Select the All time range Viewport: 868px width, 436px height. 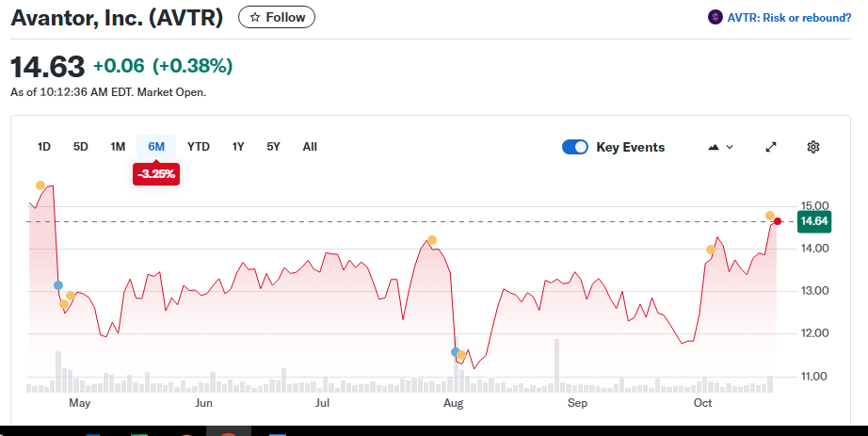pos(310,147)
